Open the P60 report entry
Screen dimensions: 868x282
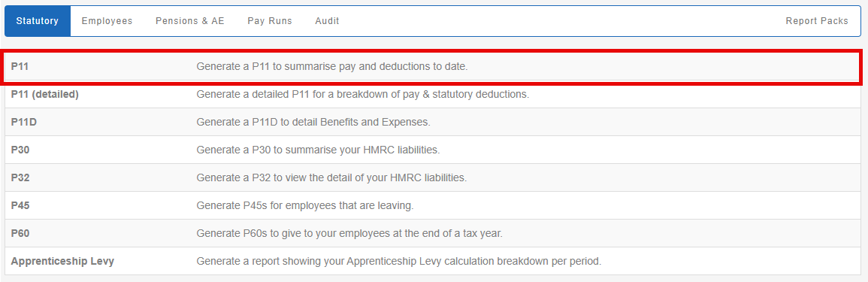coord(20,233)
